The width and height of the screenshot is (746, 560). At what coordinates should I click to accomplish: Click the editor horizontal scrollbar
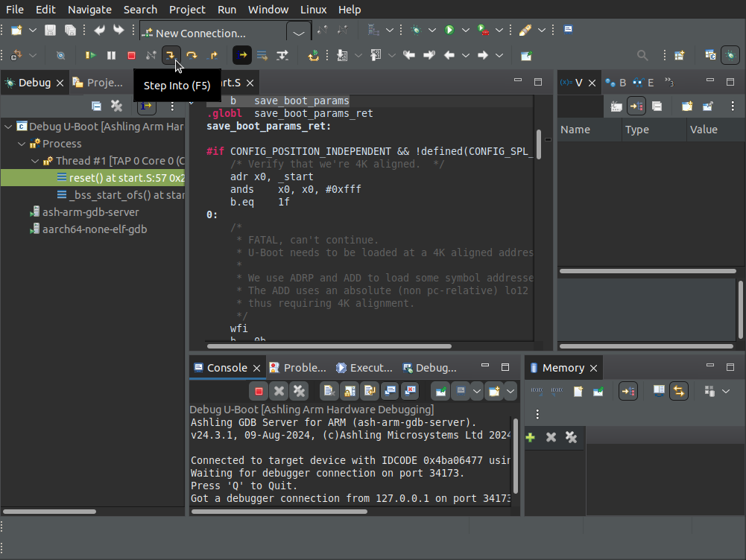click(x=328, y=346)
